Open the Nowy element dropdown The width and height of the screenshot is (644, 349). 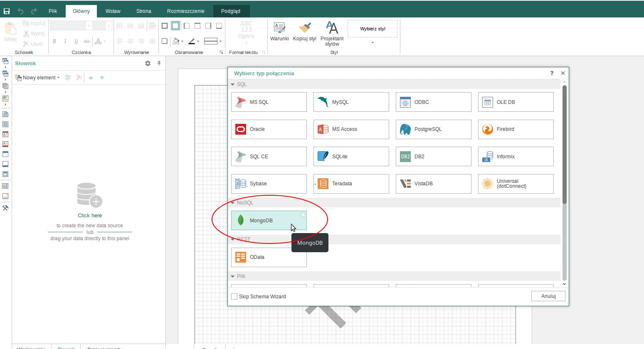37,78
